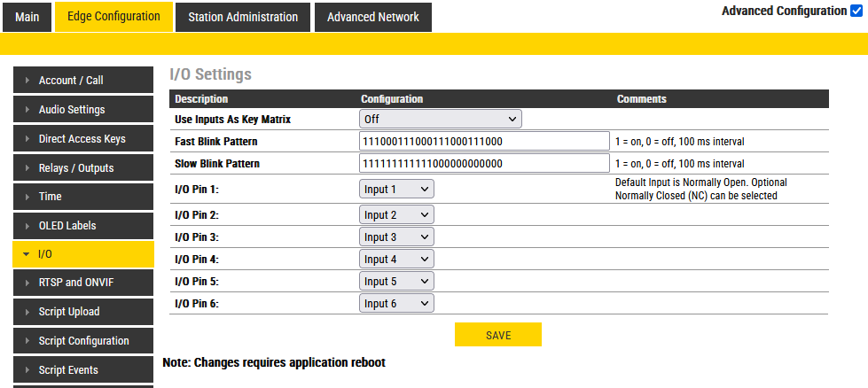Expand the Script Upload section
The image size is (868, 388).
click(x=83, y=312)
